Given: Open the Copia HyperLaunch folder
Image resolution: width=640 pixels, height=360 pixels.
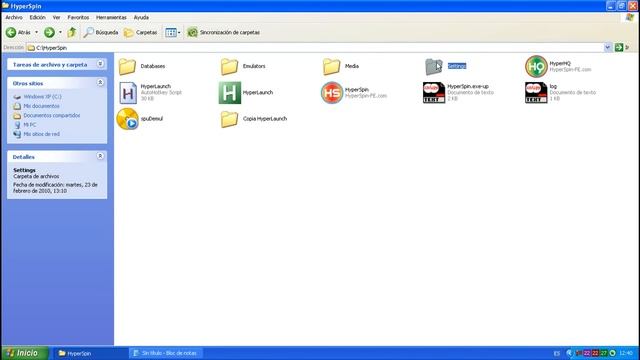Looking at the screenshot, I should click(x=253, y=119).
